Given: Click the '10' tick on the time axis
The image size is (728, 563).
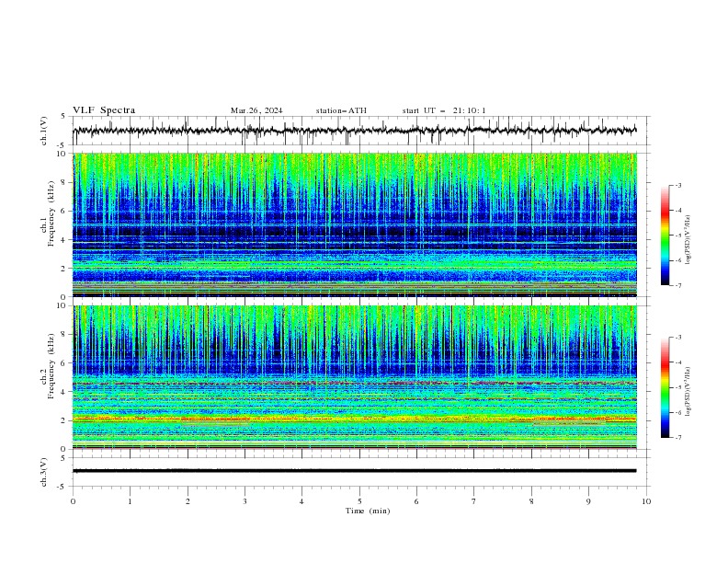Looking at the screenshot, I should (x=646, y=501).
